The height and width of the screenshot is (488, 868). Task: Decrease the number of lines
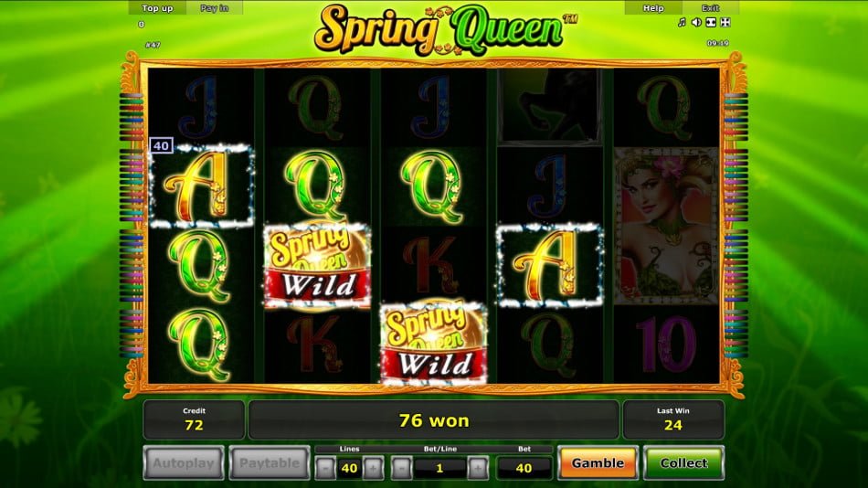coord(325,468)
